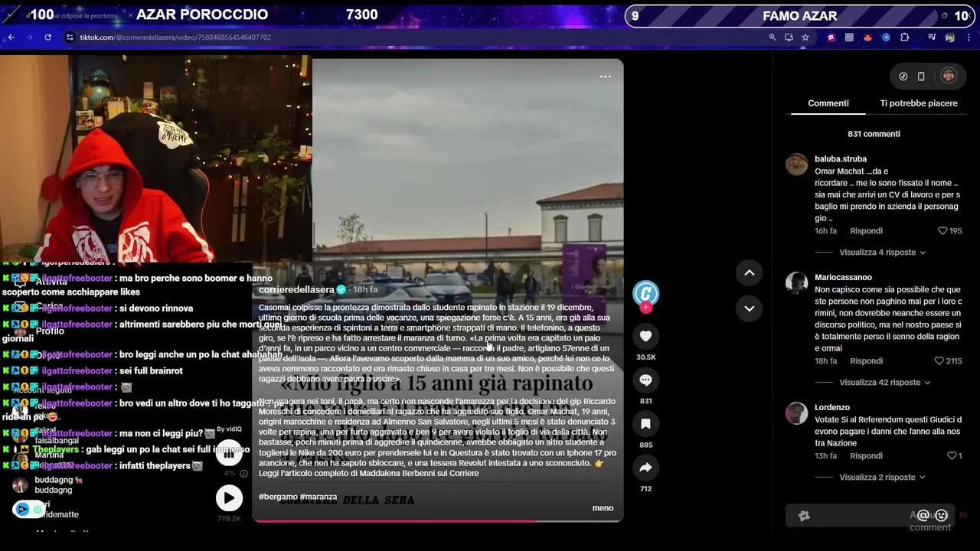The height and width of the screenshot is (551, 980).
Task: Open emoji picker in comment box
Action: pyautogui.click(x=942, y=515)
